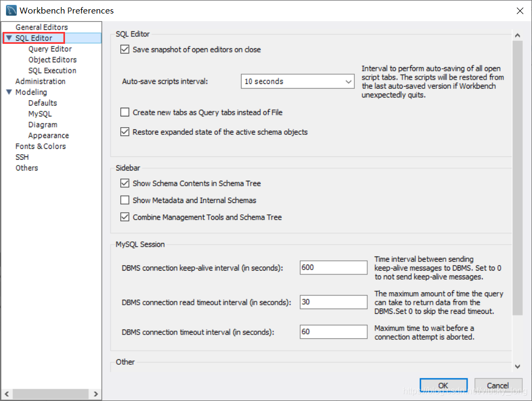Select the Administration category
The image size is (532, 401).
(41, 81)
